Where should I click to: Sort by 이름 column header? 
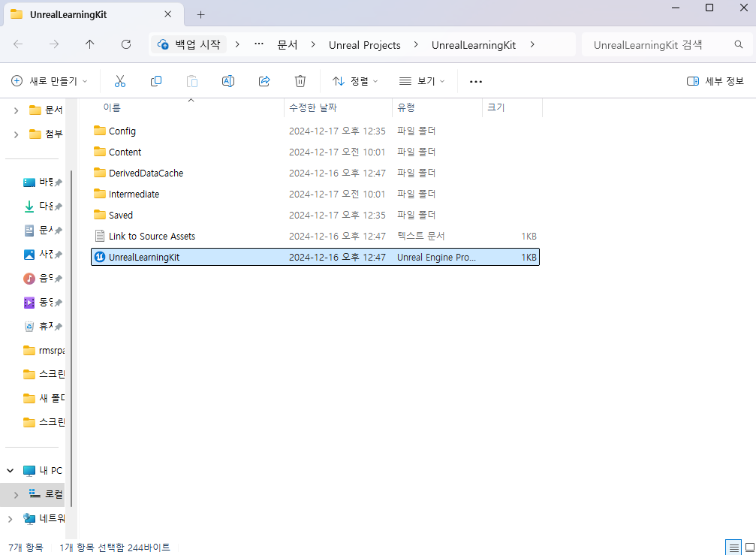187,107
